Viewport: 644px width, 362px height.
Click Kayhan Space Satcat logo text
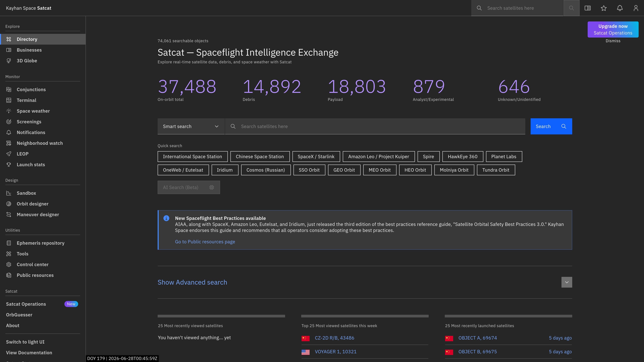(x=29, y=8)
